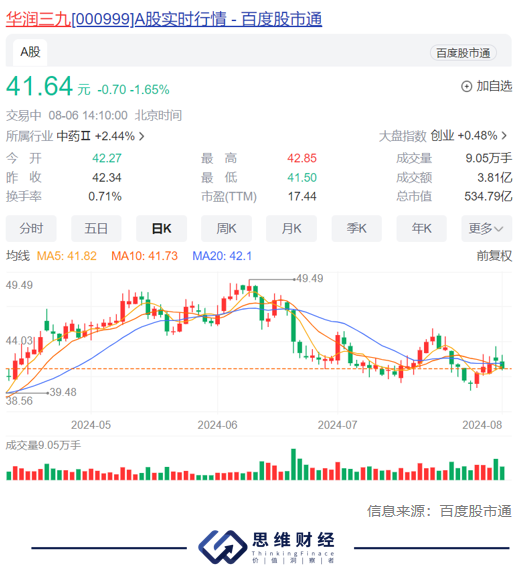Image resolution: width=517 pixels, height=567 pixels.
Task: Click the plus circle icon beside 加自选
Action: click(466, 86)
